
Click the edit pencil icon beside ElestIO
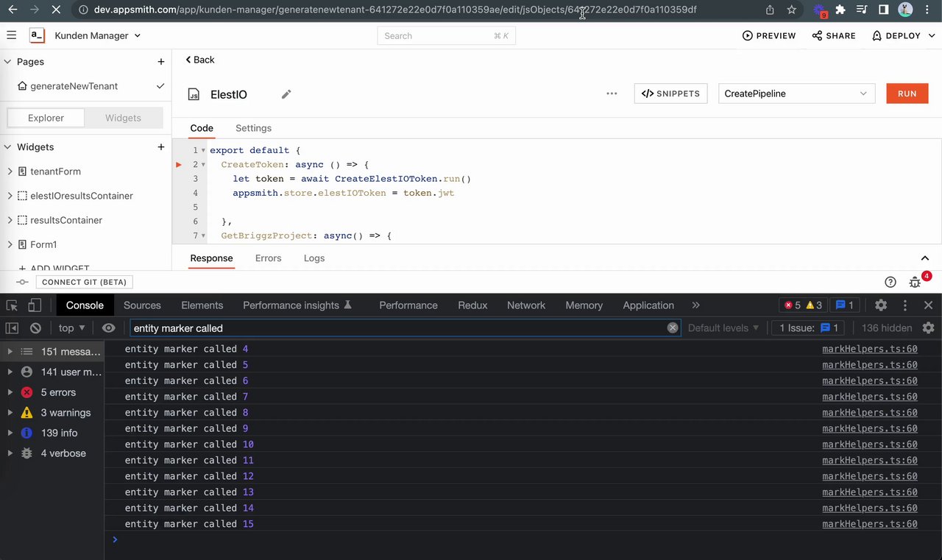pyautogui.click(x=286, y=94)
